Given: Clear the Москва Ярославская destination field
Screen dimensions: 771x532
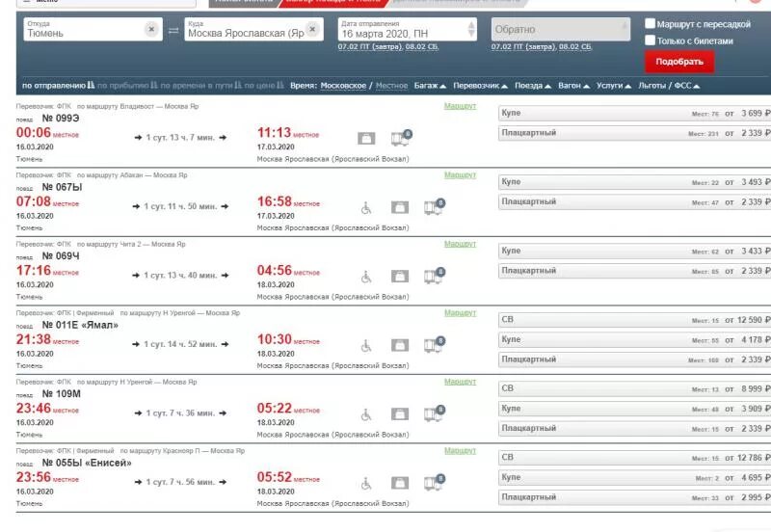Looking at the screenshot, I should click(x=312, y=30).
